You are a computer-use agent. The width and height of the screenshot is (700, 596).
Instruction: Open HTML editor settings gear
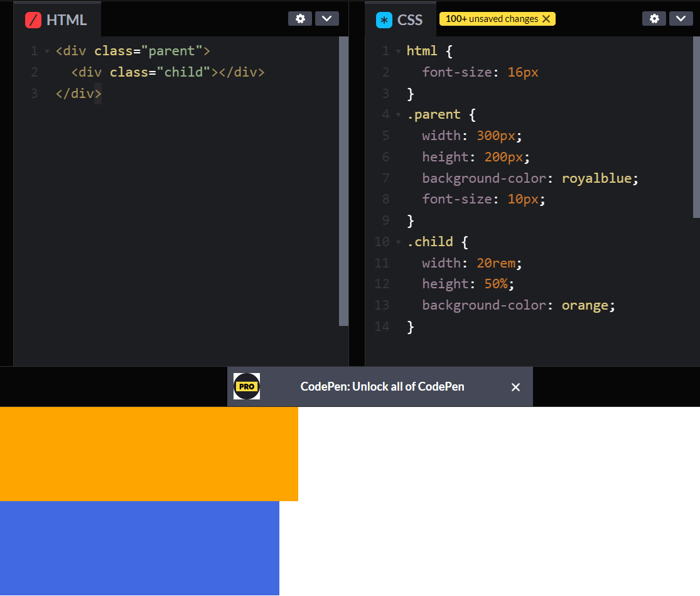pos(300,19)
